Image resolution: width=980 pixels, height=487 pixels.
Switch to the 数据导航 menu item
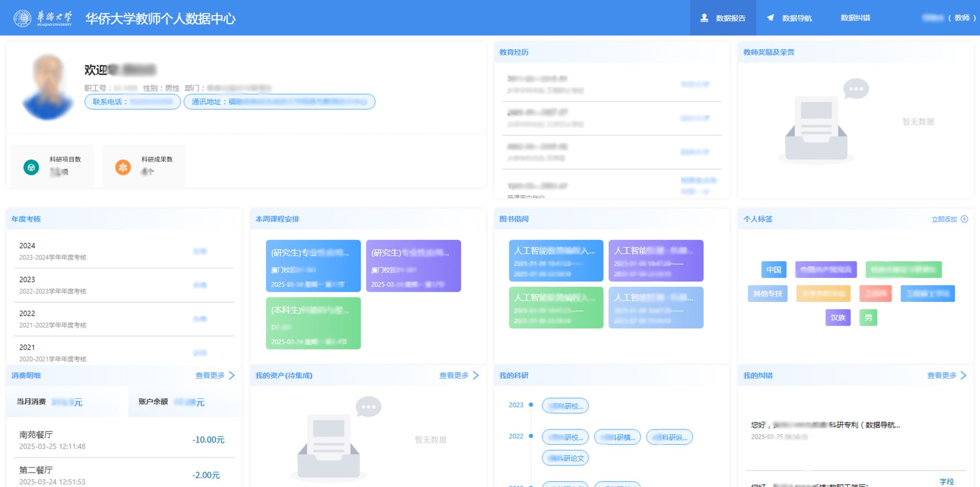[x=797, y=18]
